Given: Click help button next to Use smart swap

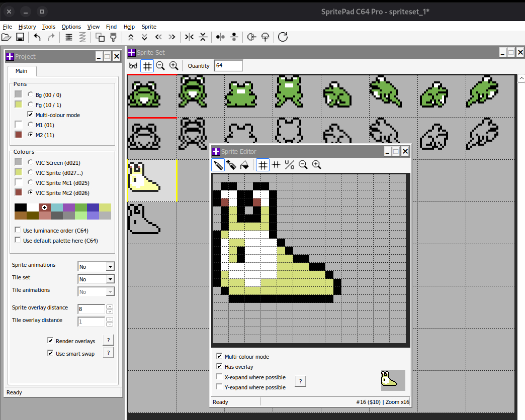Looking at the screenshot, I should [108, 353].
